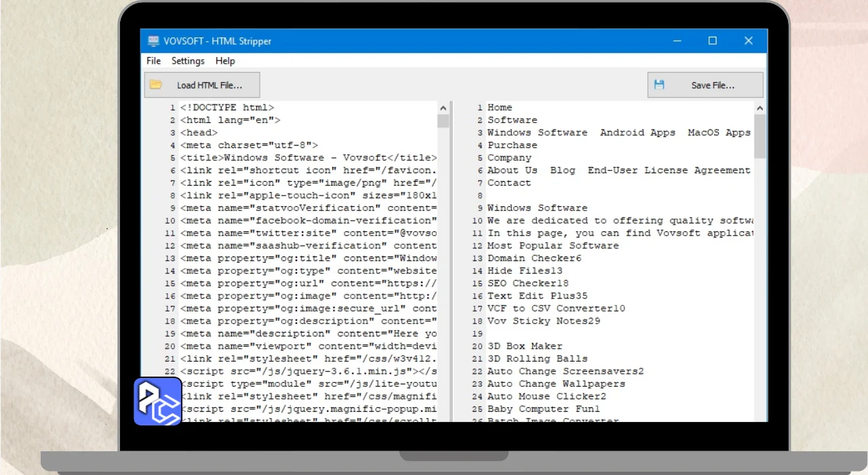
Task: Click the og:image:secure_url meta line
Action: point(309,308)
